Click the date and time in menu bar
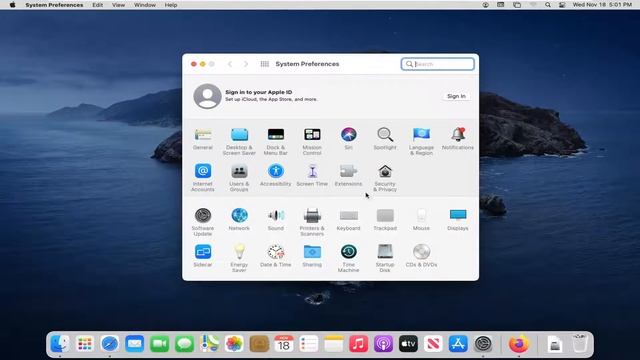640x360 pixels. [602, 5]
